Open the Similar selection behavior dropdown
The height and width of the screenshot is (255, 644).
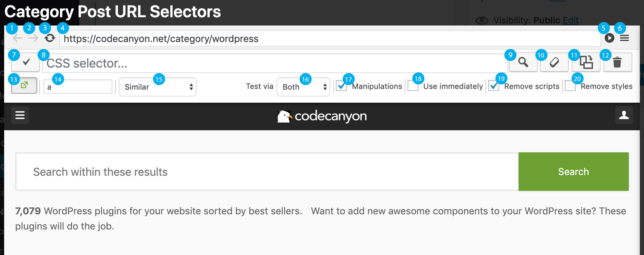tap(158, 87)
